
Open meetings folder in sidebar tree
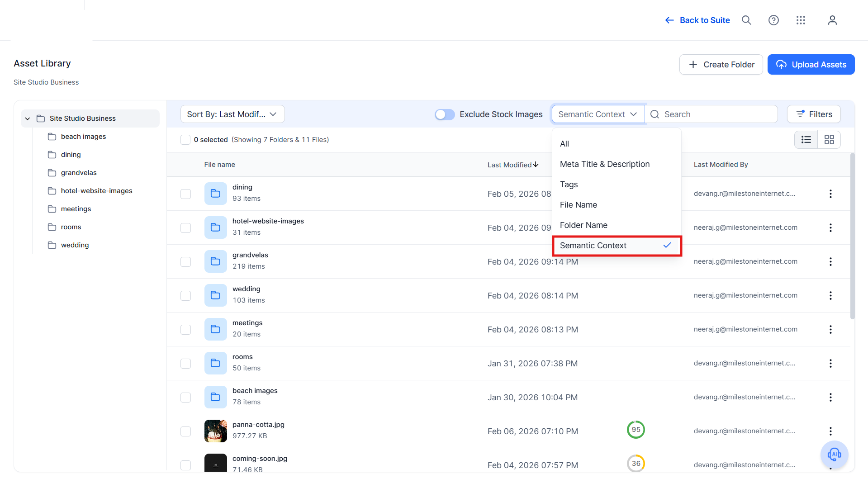click(76, 209)
